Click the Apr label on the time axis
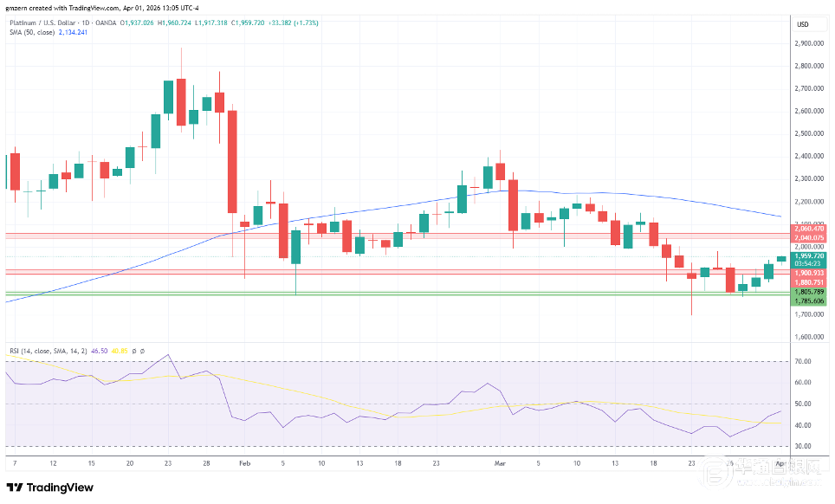 click(x=780, y=463)
